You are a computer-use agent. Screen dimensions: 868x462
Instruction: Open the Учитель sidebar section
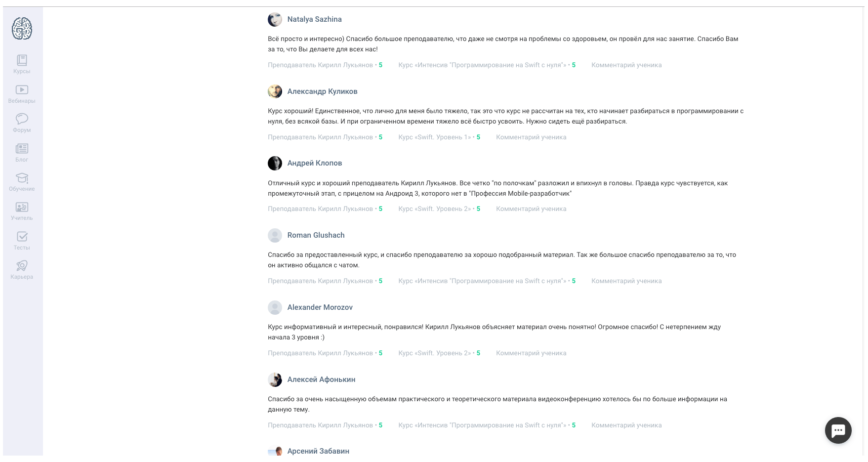22,211
